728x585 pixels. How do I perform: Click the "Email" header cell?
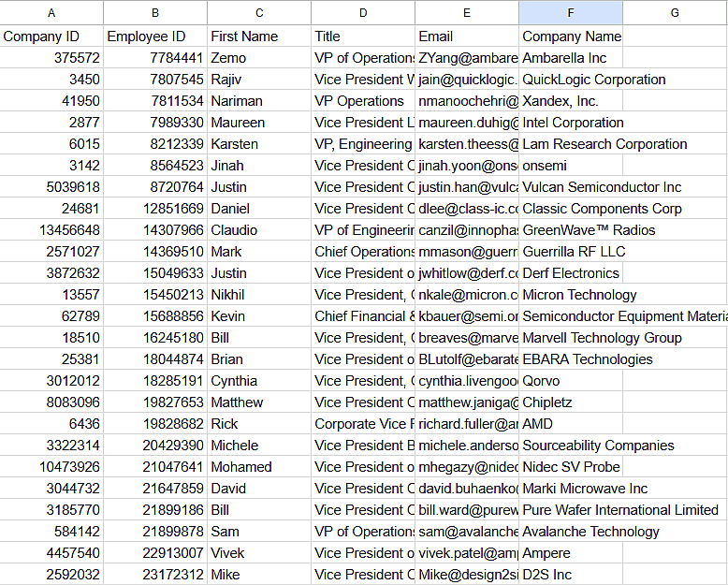(x=467, y=37)
